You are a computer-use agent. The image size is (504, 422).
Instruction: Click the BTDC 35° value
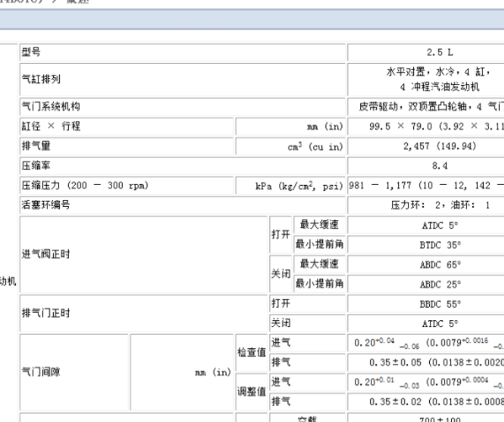pos(440,245)
